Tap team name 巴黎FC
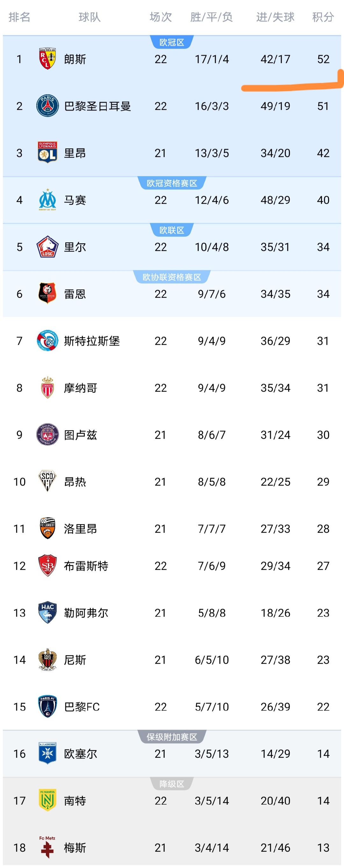The image size is (344, 868). click(82, 707)
